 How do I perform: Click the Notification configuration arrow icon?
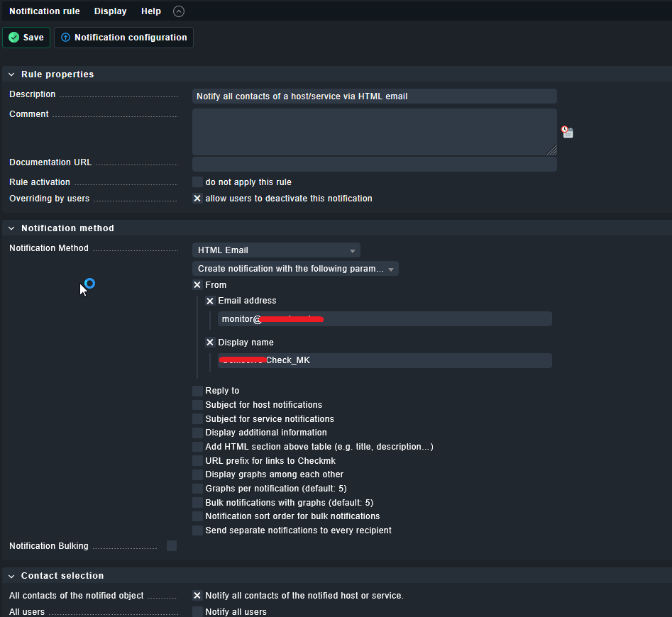66,38
